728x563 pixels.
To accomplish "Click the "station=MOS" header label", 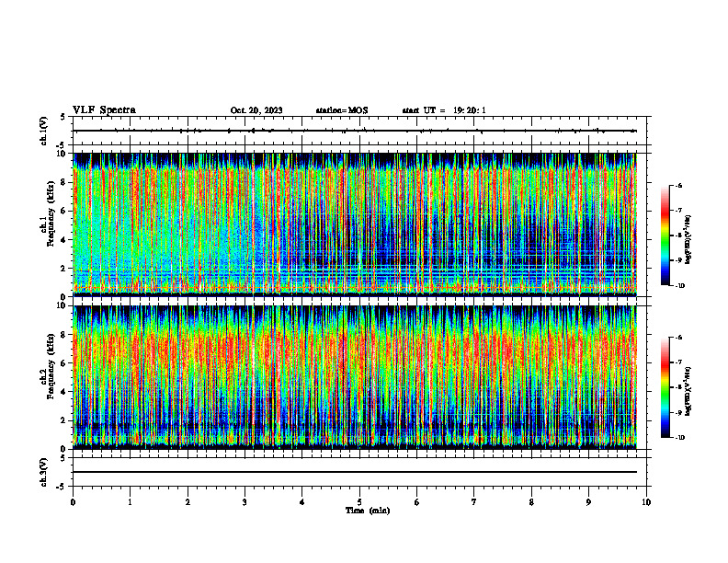I will pos(342,110).
